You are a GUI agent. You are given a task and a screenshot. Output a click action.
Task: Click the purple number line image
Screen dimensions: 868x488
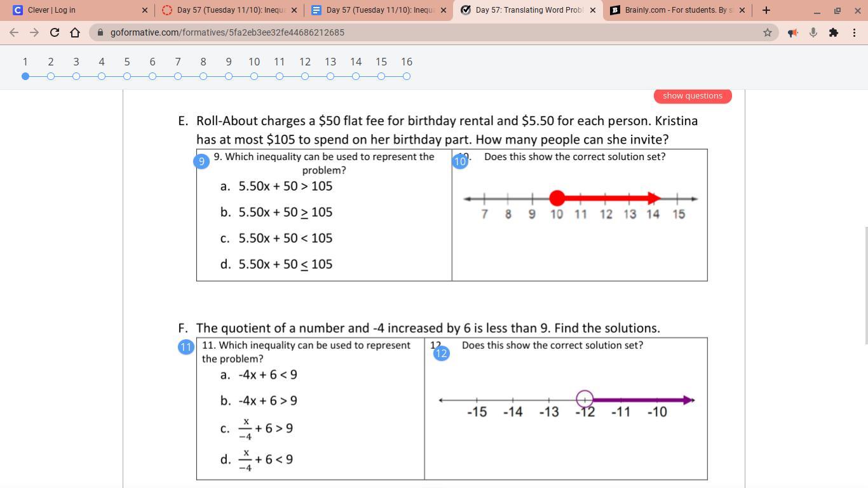pos(567,404)
